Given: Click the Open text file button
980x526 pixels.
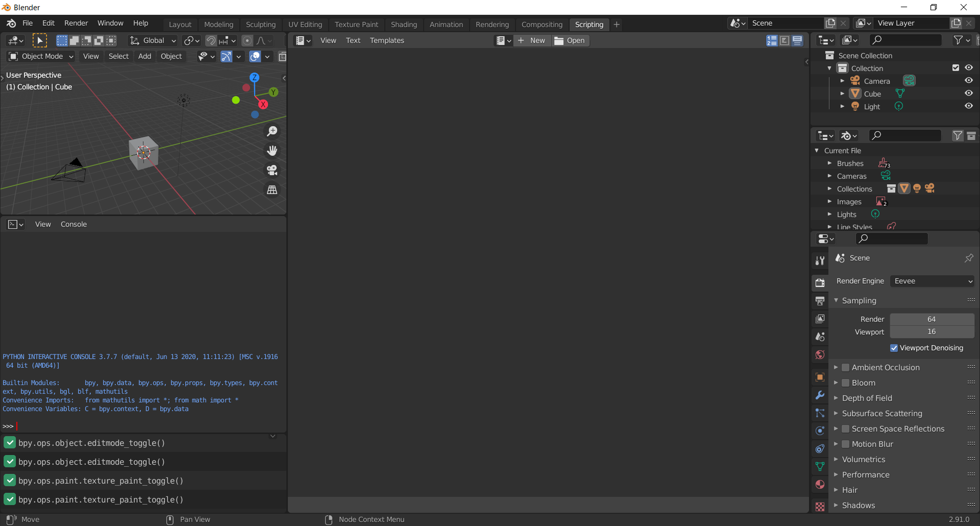Looking at the screenshot, I should pos(570,41).
